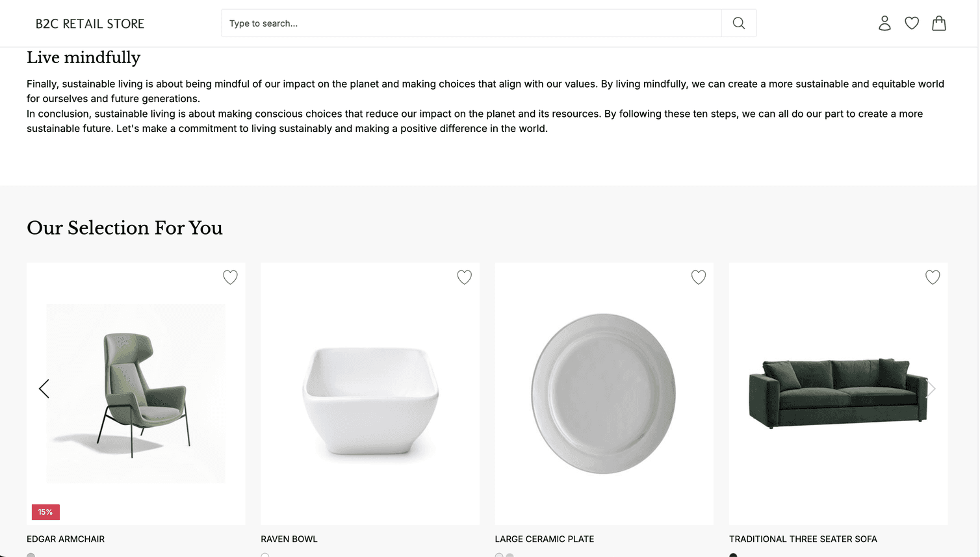The height and width of the screenshot is (557, 980).
Task: Select the second color dot under Large Ceramic Plate
Action: click(510, 556)
